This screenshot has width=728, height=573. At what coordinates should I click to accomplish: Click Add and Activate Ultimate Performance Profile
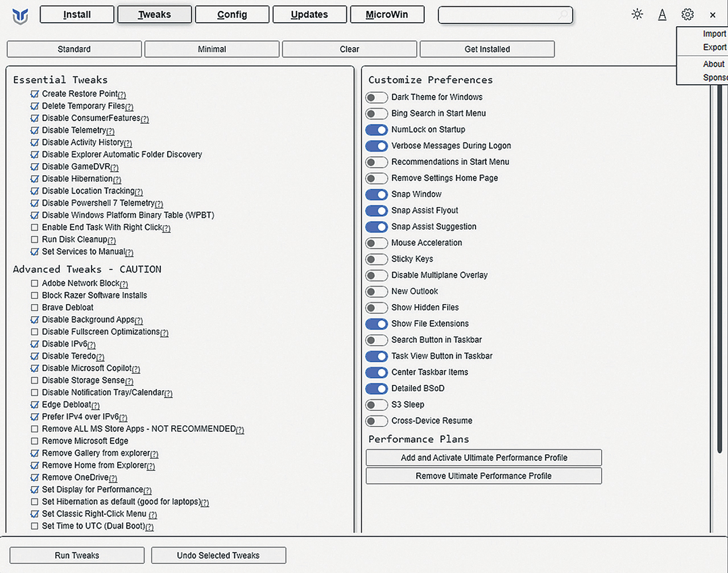483,458
